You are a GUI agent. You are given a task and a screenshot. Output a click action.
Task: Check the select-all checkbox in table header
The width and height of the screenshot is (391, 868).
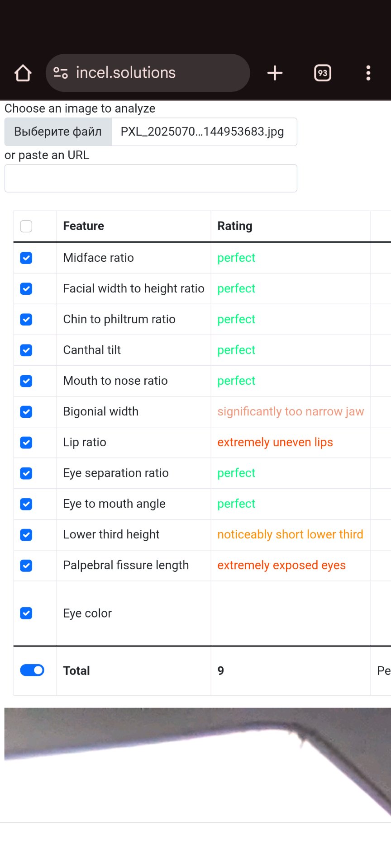(26, 226)
